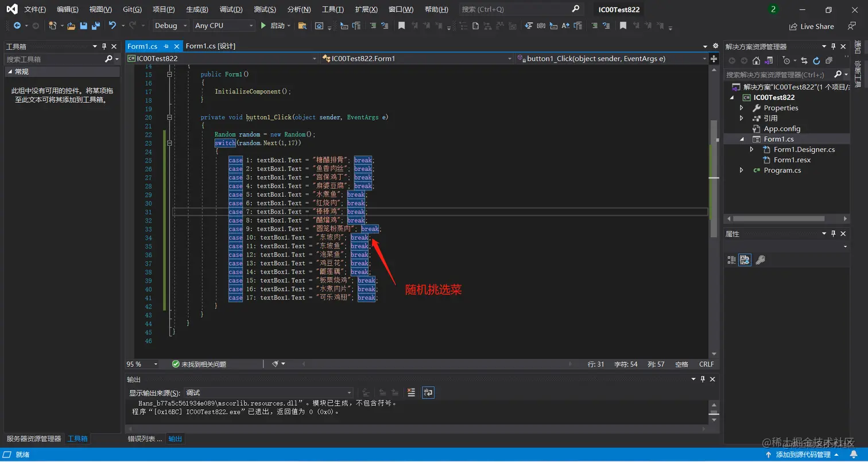Click the feedback person icon beside Live Share
This screenshot has width=868, height=462.
(x=852, y=26)
